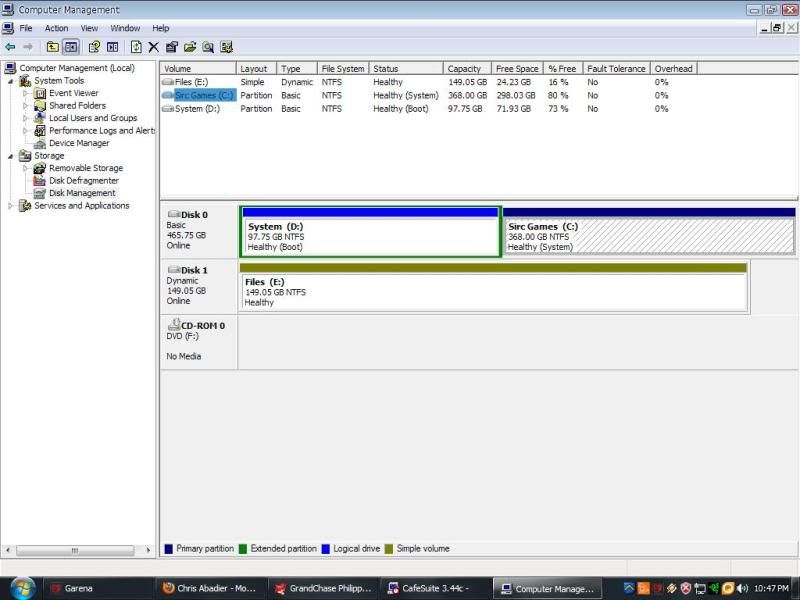
Task: Click the Back arrow in the toolbar
Action: [x=10, y=46]
